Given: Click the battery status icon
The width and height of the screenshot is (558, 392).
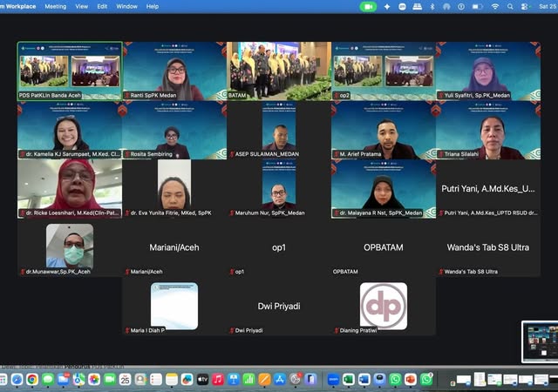Looking at the screenshot, I should (x=477, y=6).
